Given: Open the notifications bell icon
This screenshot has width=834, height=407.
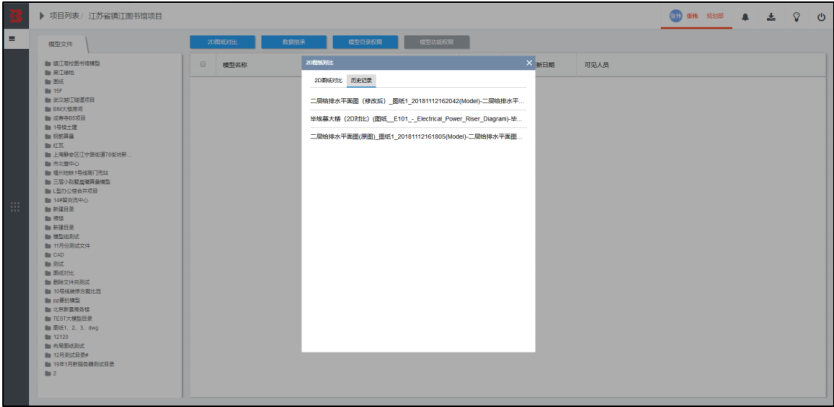Looking at the screenshot, I should pyautogui.click(x=745, y=17).
